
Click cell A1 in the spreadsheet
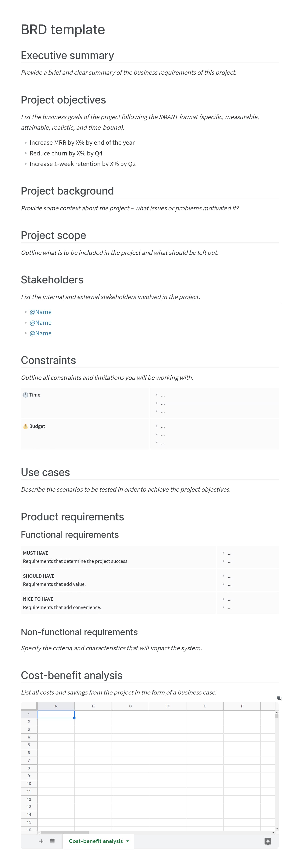[x=56, y=714]
